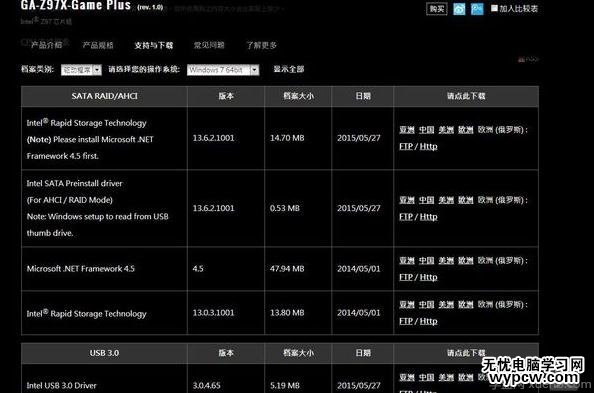The image size is (594, 393).
Task: Click the 5.19 MB file size
Action: [x=284, y=385]
